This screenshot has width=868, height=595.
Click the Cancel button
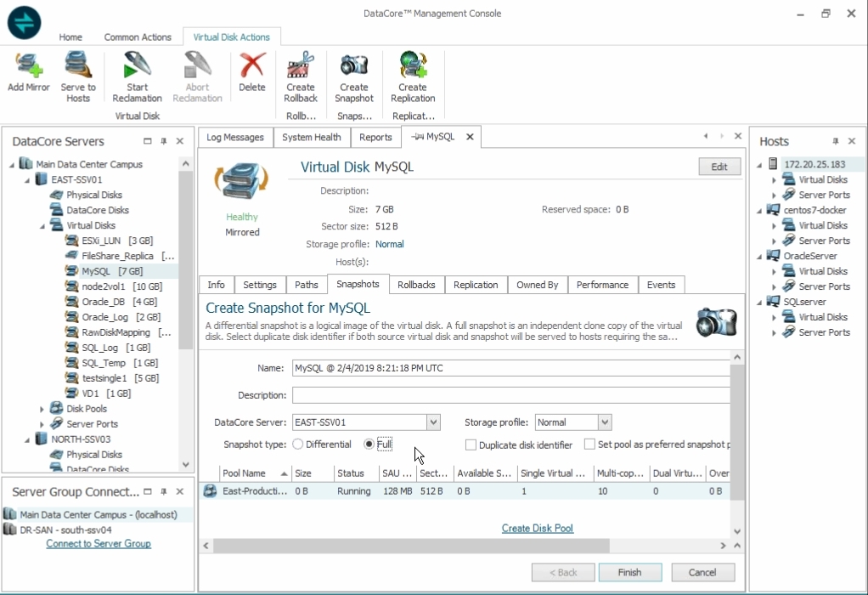[x=702, y=572]
